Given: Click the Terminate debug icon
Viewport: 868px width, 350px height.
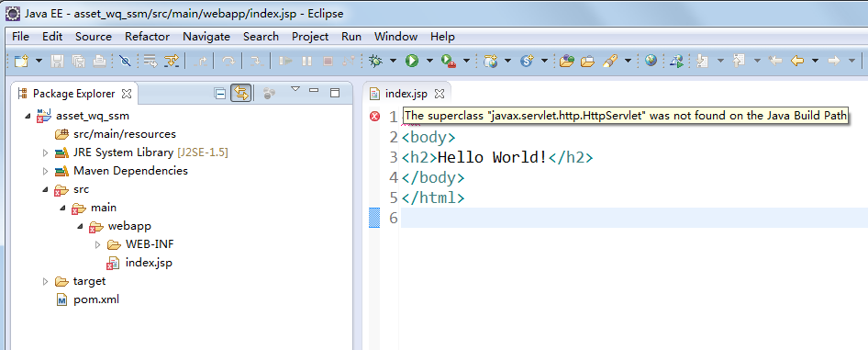Looking at the screenshot, I should tap(328, 61).
